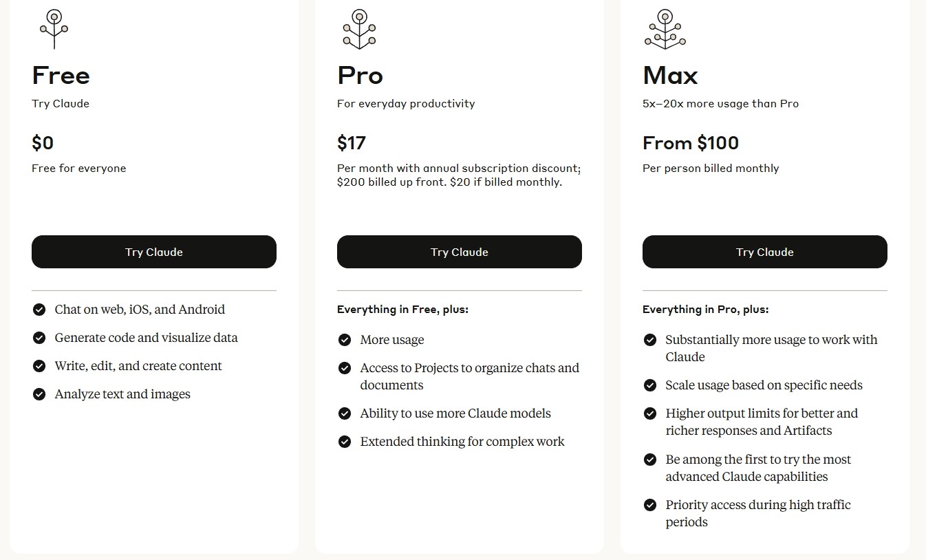Click checkmark beside 'Extended thinking for complex work'
926x560 pixels.
pos(345,442)
